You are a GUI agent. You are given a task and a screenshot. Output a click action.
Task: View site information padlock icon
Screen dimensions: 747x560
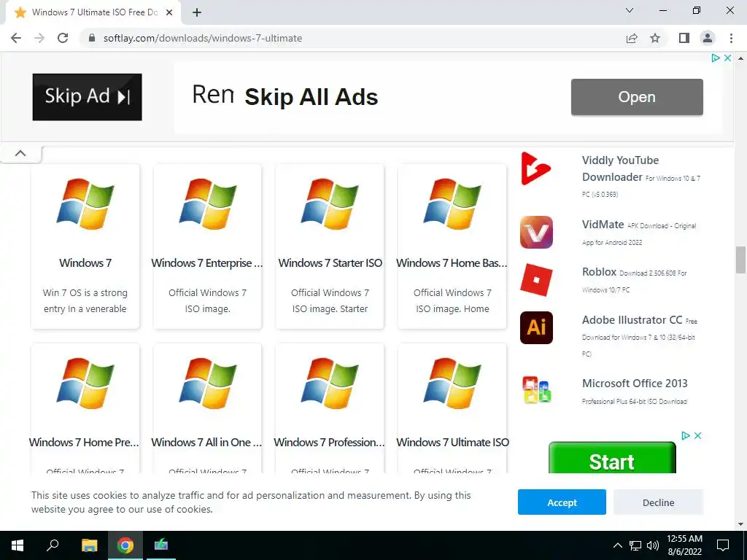(x=92, y=38)
